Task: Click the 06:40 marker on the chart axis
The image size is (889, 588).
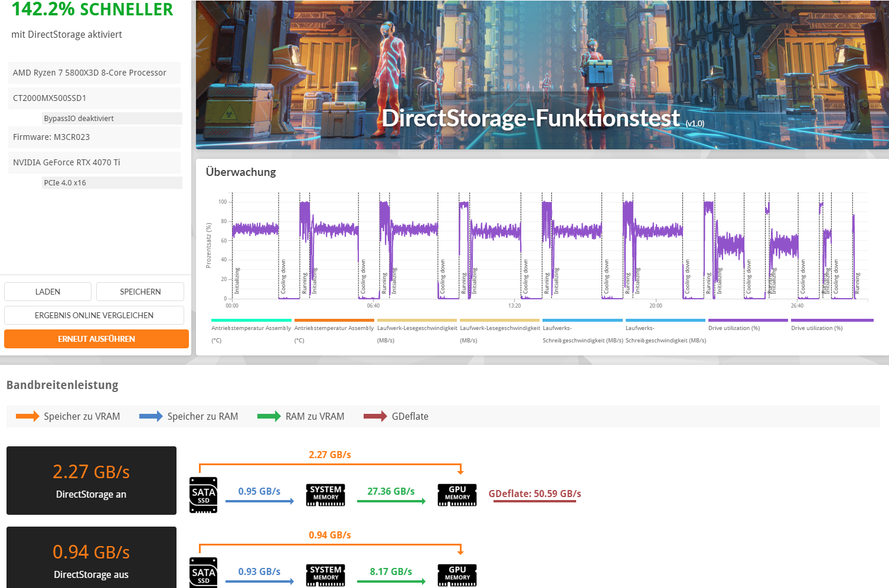Action: point(373,306)
